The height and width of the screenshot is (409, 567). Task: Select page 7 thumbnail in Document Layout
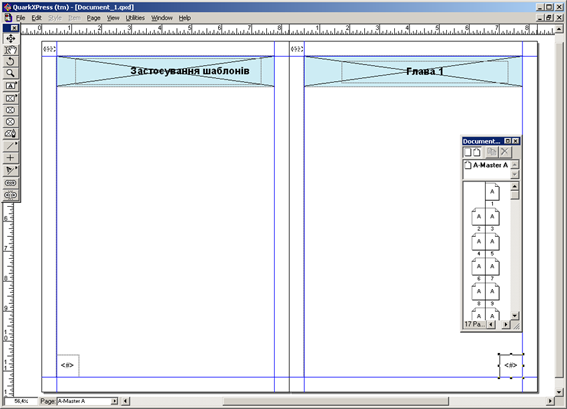pos(493,267)
